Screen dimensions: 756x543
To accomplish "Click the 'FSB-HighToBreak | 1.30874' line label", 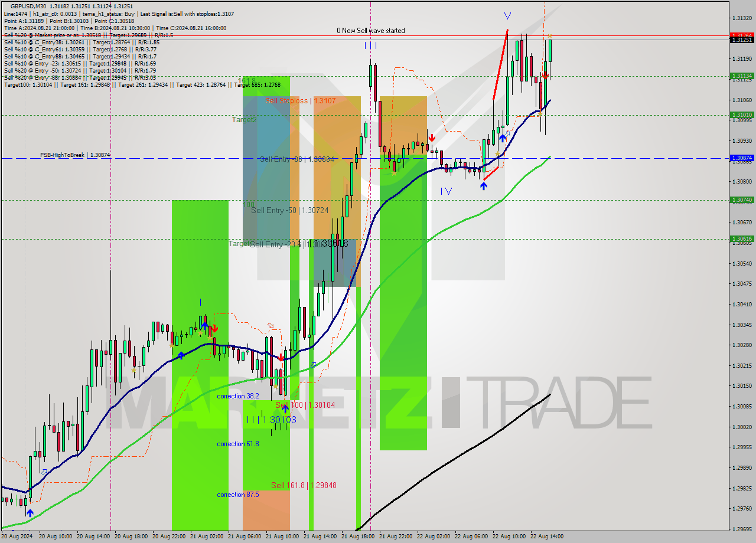I will click(75, 155).
